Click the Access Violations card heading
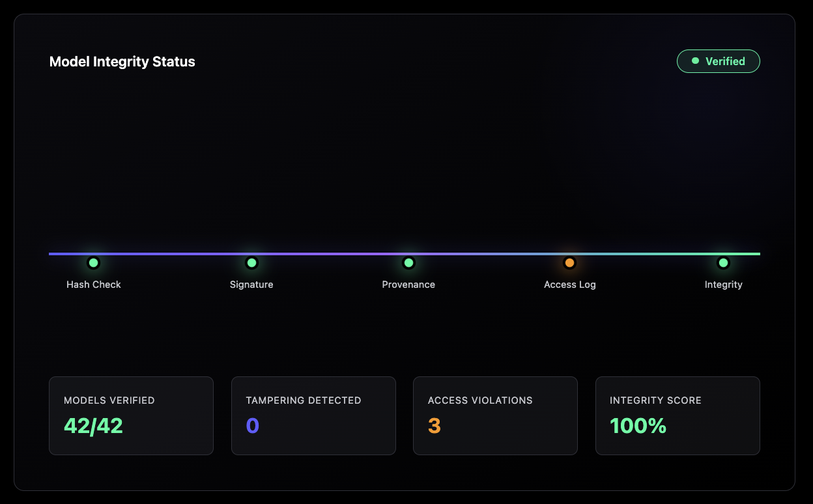Screen dimensions: 813x504 pos(480,400)
